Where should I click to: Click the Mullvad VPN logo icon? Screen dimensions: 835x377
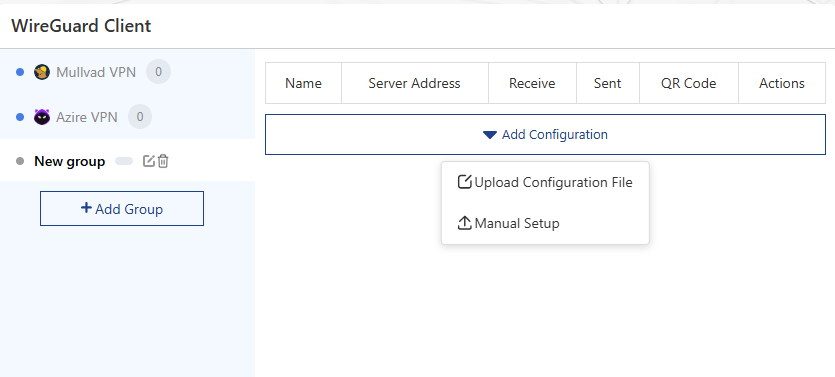[x=42, y=72]
